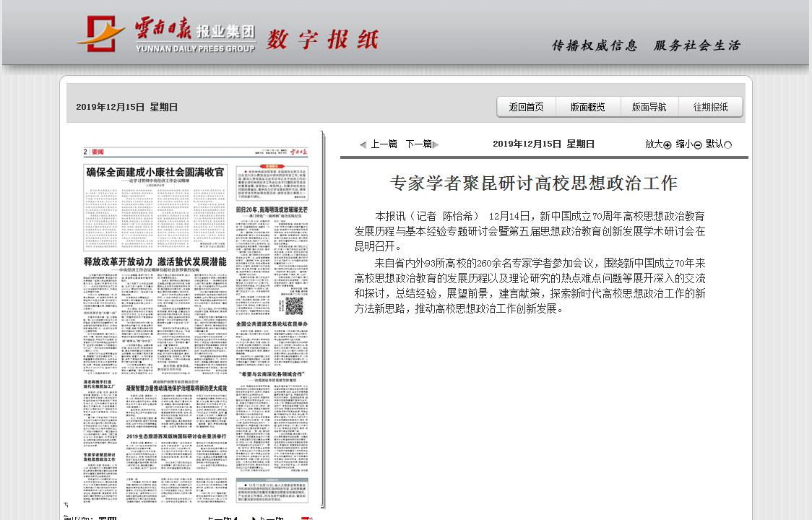Click the next article right arrow icon
The height and width of the screenshot is (520, 812).
coord(436,144)
